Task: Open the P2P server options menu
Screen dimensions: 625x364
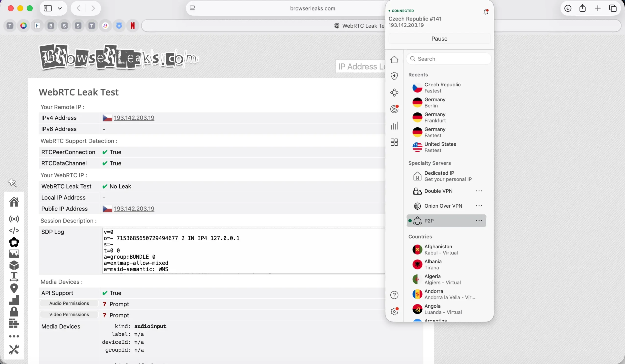Action: [479, 221]
